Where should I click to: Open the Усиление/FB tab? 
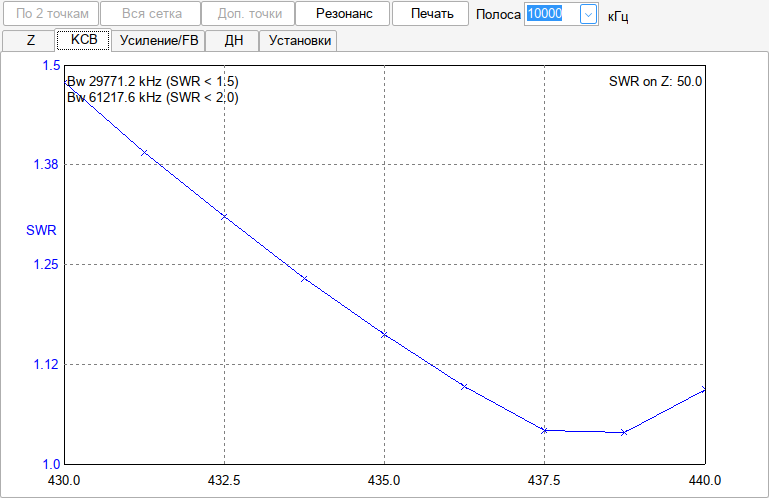pos(158,40)
